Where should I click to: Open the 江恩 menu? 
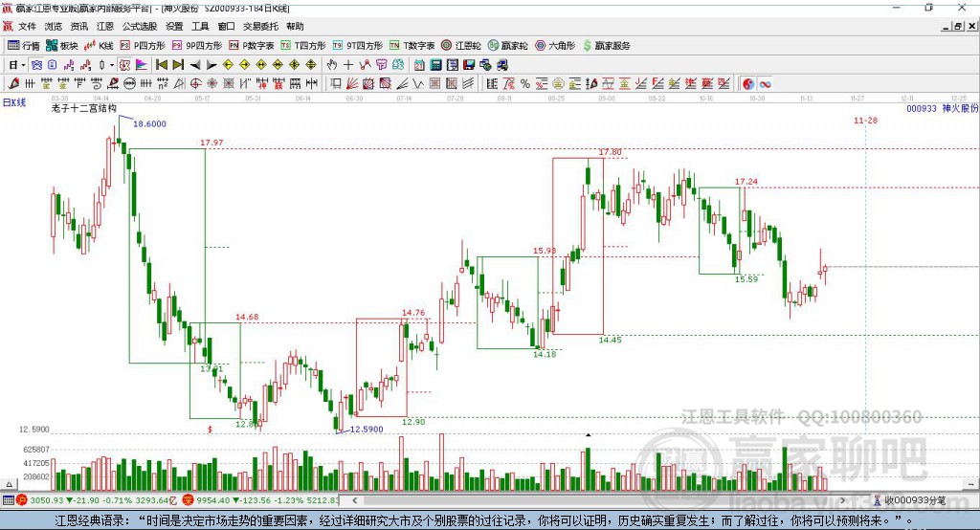click(105, 26)
